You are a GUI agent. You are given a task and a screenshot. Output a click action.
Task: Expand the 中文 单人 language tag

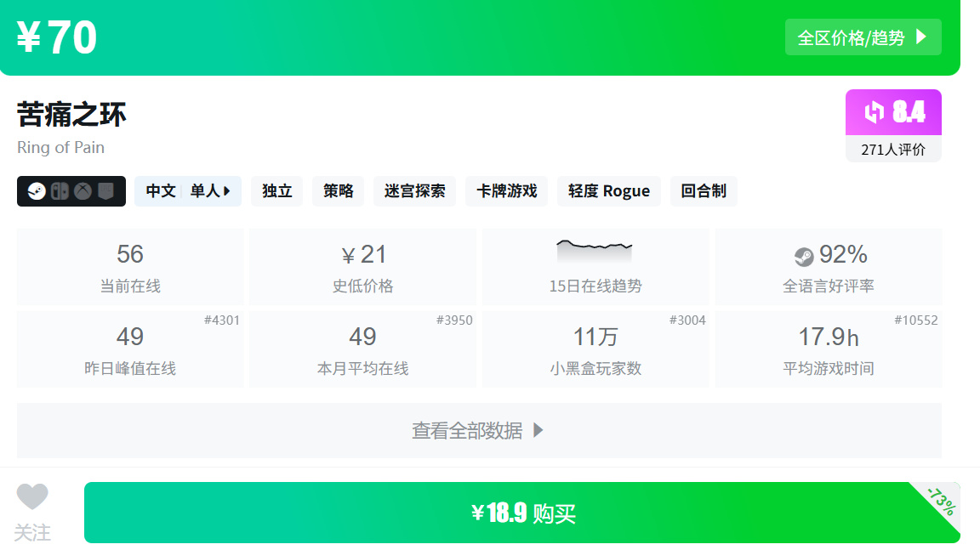pos(187,191)
